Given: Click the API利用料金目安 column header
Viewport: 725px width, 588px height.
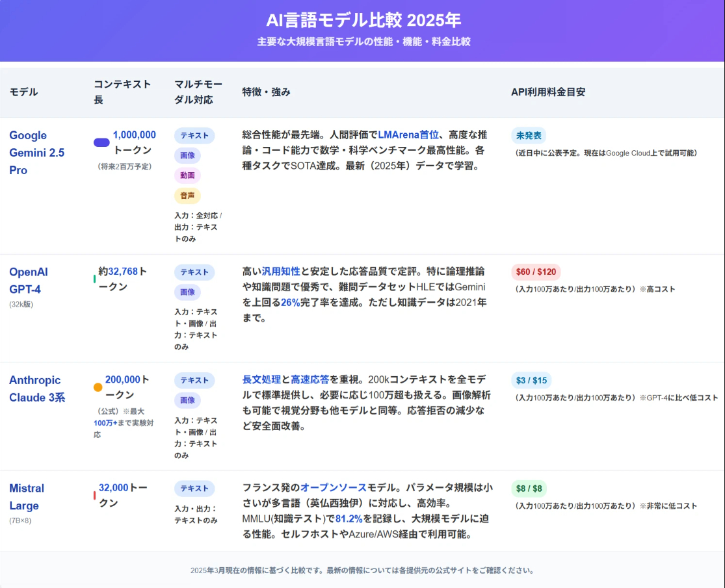Looking at the screenshot, I should [548, 92].
